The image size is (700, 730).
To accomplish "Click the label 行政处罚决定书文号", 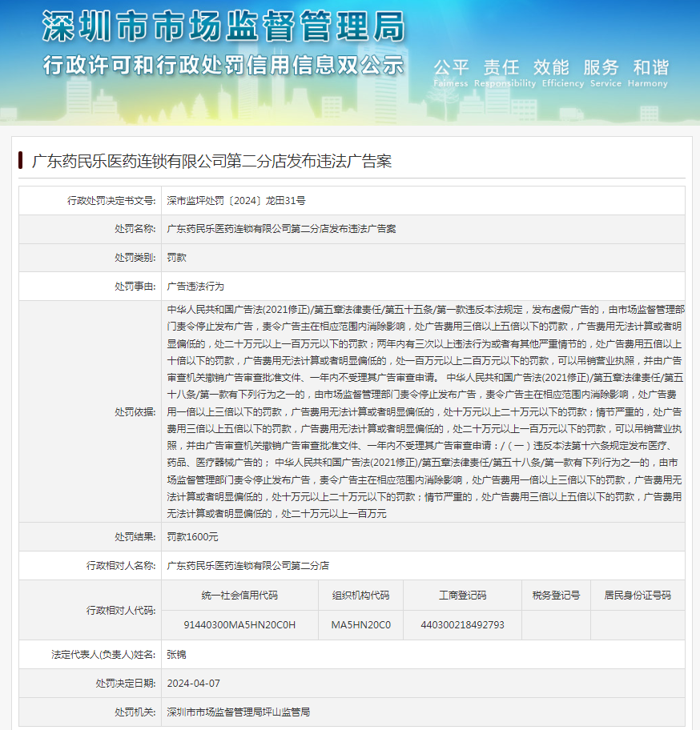I will pyautogui.click(x=111, y=201).
